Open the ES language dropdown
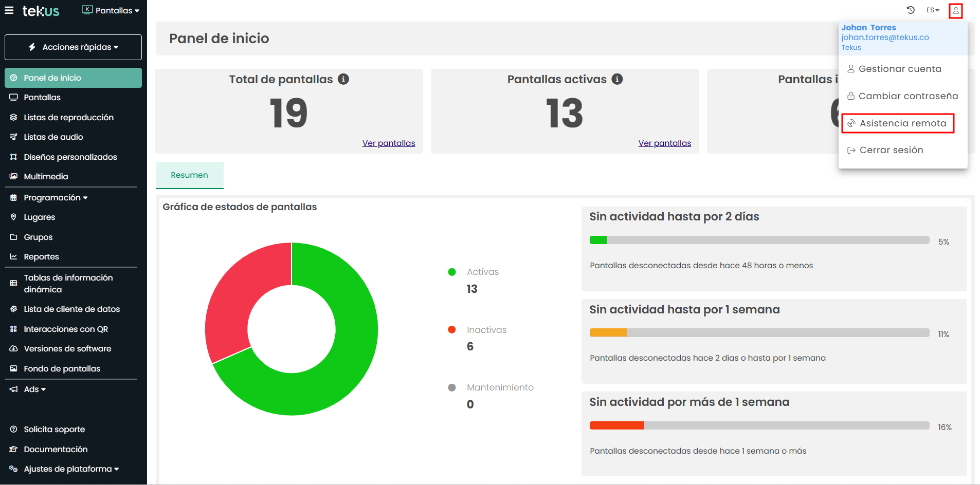Screen dimensions: 980x485 932,10
